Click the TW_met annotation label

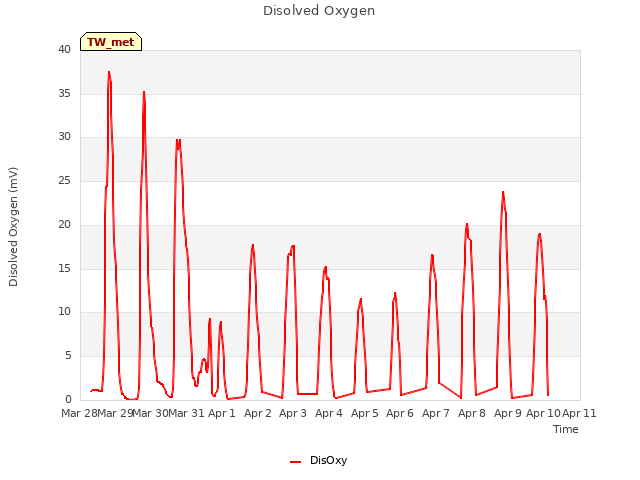[x=111, y=42]
